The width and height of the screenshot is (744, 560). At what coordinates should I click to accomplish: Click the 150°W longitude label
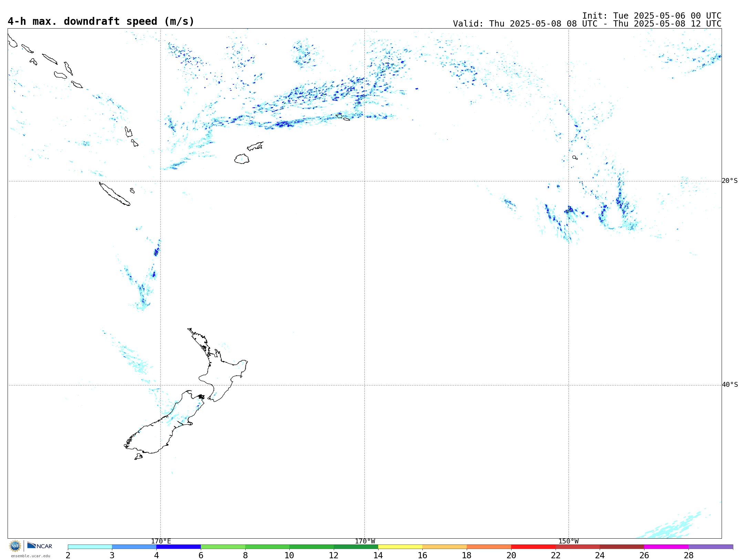click(x=568, y=541)
